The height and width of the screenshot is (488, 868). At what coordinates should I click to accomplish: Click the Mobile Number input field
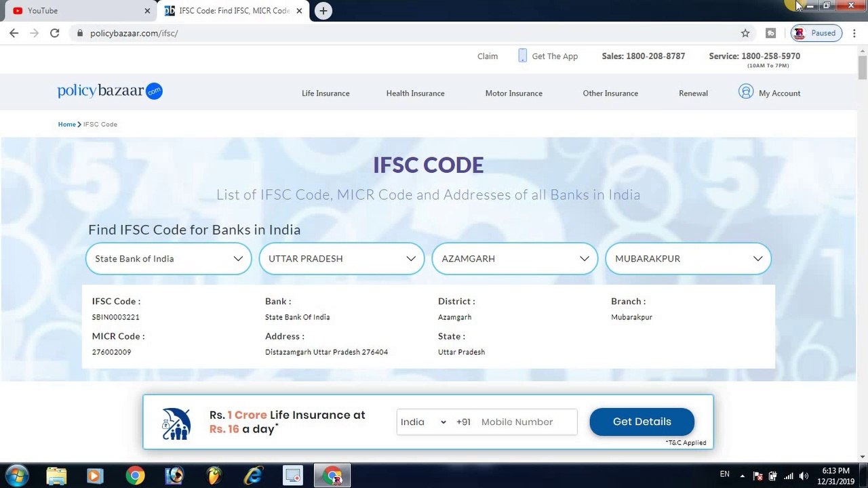tap(526, 422)
